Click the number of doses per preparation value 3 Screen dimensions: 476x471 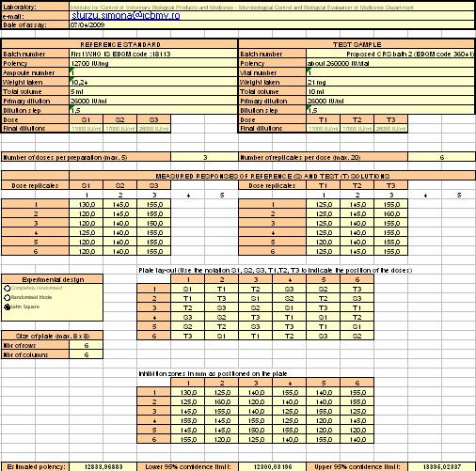coord(205,157)
